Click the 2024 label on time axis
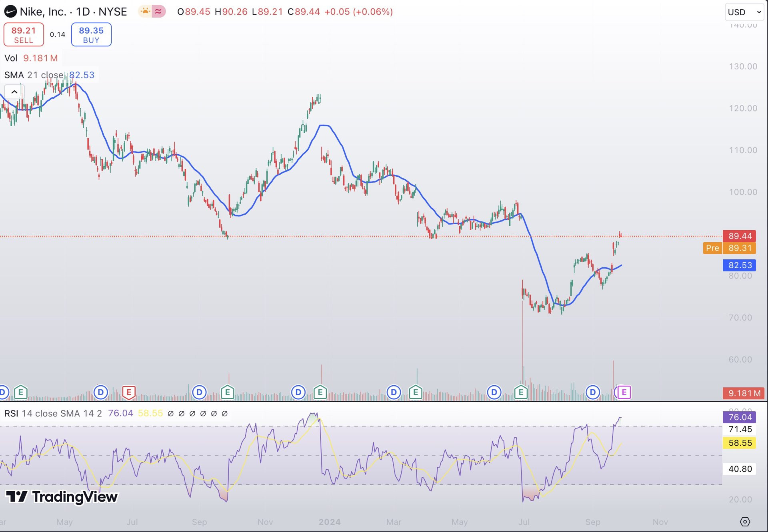Viewport: 768px width, 532px height. [x=330, y=522]
